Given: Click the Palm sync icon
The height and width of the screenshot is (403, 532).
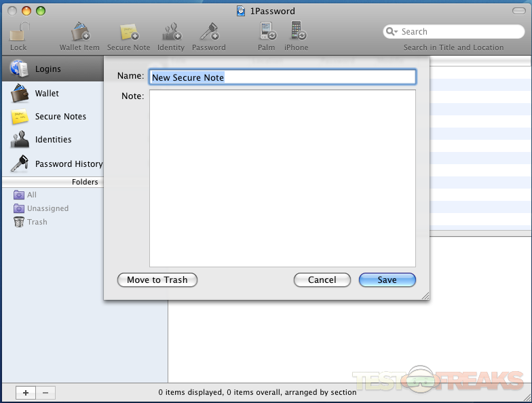Looking at the screenshot, I should pyautogui.click(x=267, y=32).
